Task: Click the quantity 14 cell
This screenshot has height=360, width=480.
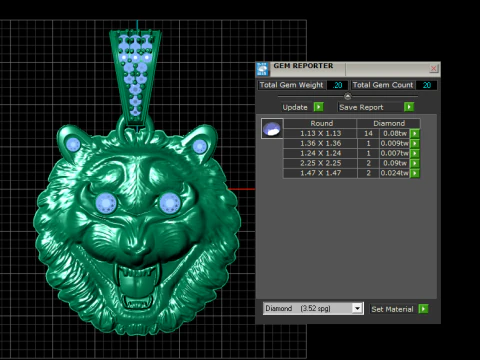Action: pyautogui.click(x=368, y=133)
